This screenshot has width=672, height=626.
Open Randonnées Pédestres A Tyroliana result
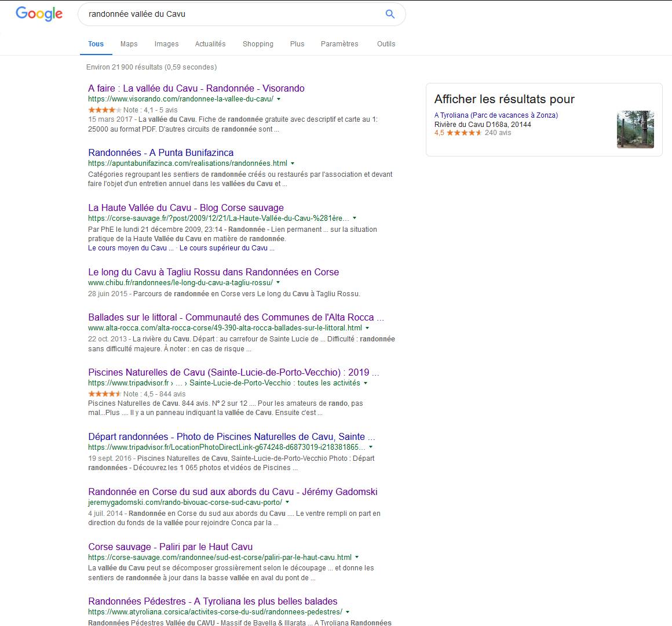point(213,601)
